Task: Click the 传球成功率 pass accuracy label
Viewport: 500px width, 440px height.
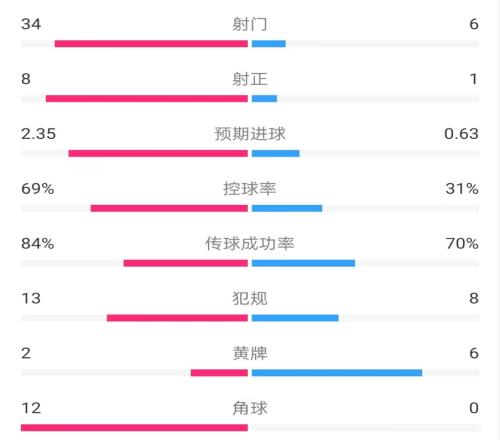Action: pyautogui.click(x=250, y=244)
